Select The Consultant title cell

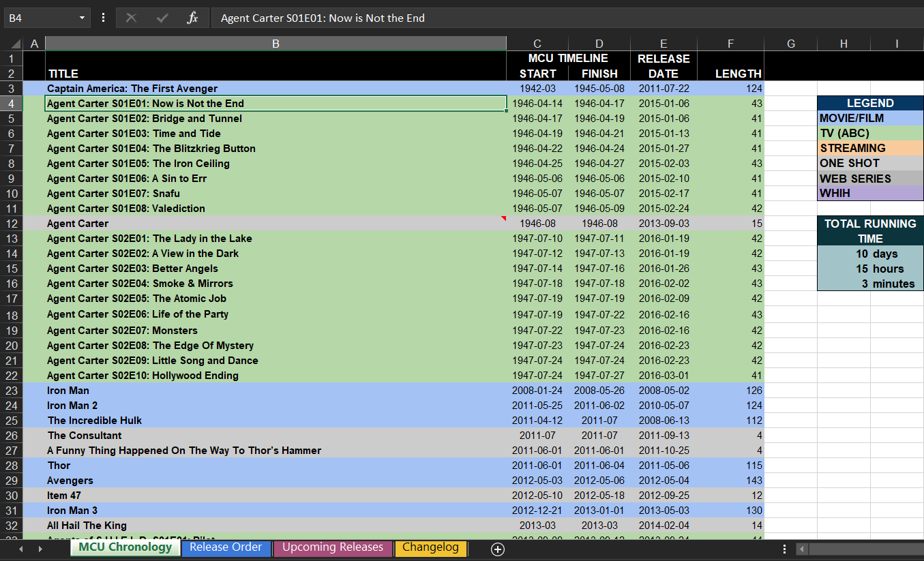(x=275, y=435)
